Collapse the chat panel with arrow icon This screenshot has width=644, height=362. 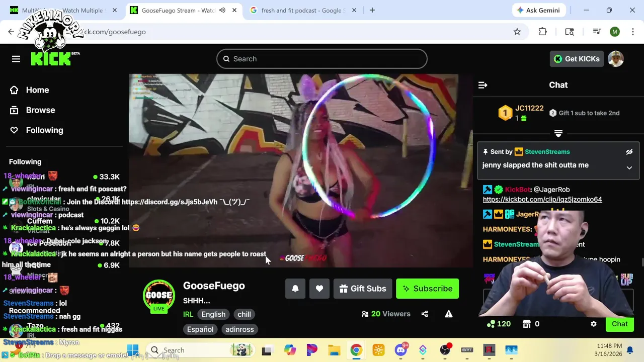(482, 85)
